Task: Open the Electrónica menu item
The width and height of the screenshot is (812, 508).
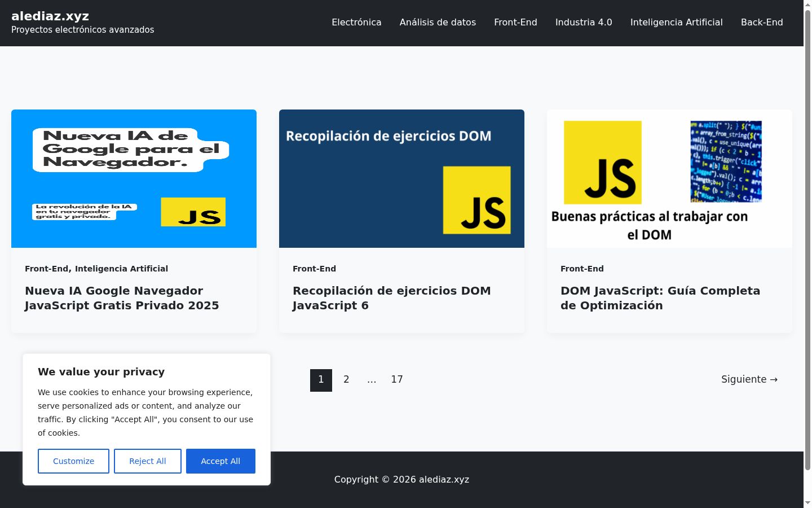Action: [356, 23]
